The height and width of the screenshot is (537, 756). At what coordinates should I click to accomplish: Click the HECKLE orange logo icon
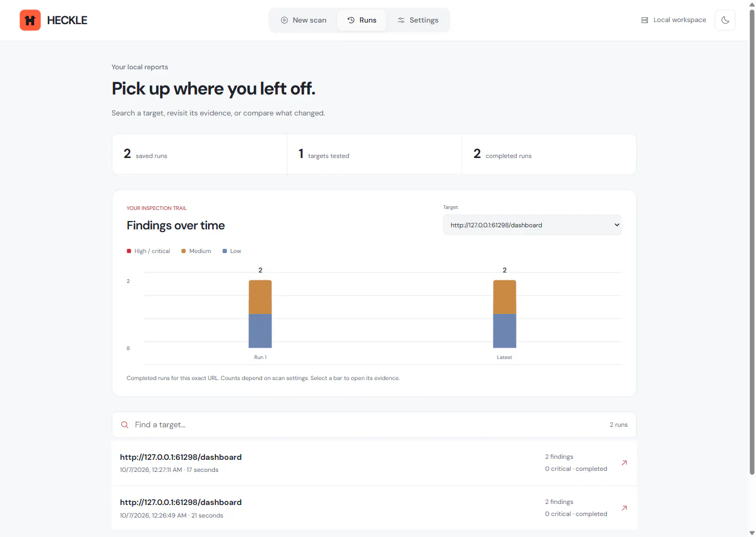pyautogui.click(x=30, y=20)
